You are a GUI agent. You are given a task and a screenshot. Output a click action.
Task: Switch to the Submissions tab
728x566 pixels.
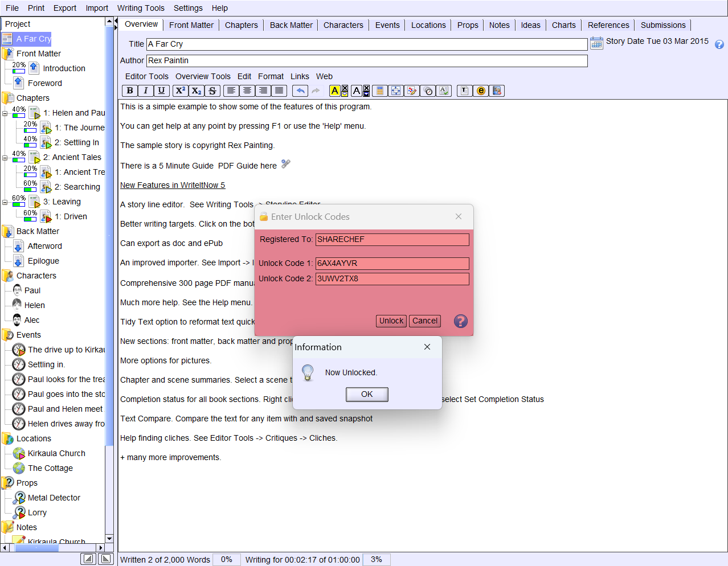[x=663, y=25]
